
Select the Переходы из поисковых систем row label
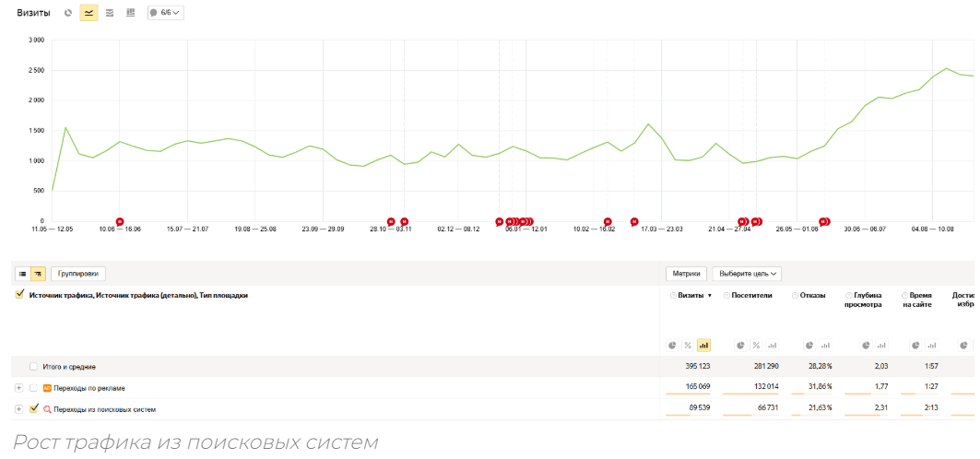(105, 409)
